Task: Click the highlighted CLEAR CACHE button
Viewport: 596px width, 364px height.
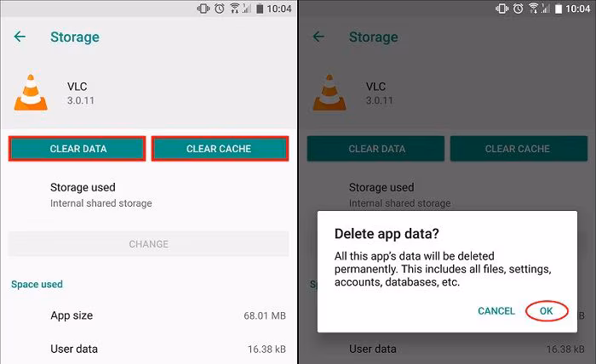Action: click(220, 149)
